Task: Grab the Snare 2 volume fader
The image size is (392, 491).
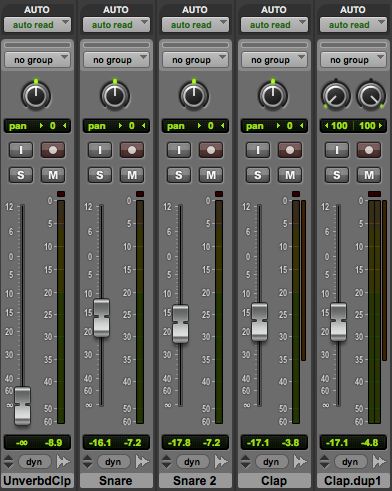Action: (180, 324)
